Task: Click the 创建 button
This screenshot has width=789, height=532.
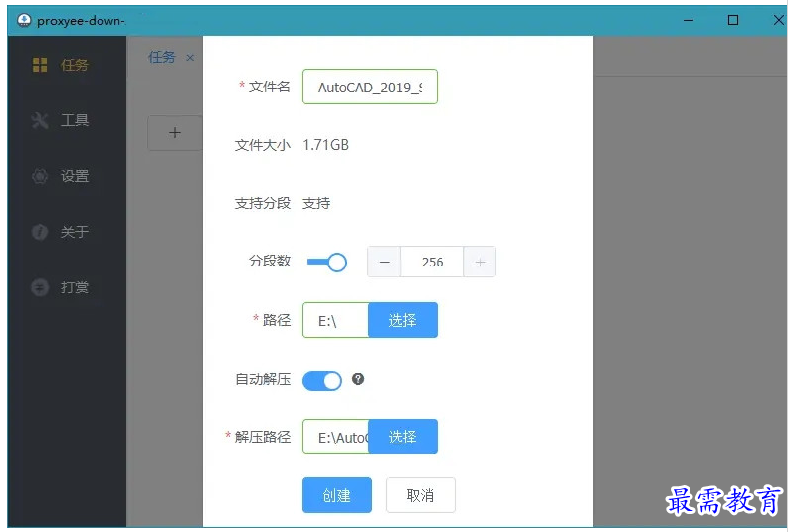Action: (x=337, y=495)
